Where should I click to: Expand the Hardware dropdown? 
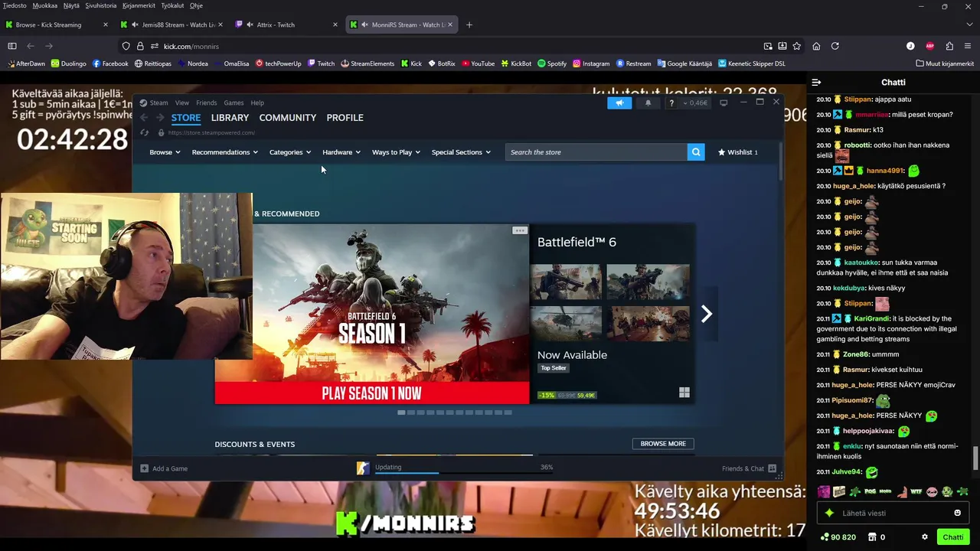coord(341,152)
